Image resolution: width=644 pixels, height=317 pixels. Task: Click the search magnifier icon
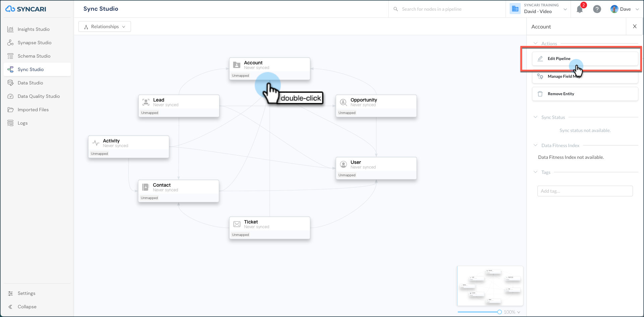tap(396, 9)
